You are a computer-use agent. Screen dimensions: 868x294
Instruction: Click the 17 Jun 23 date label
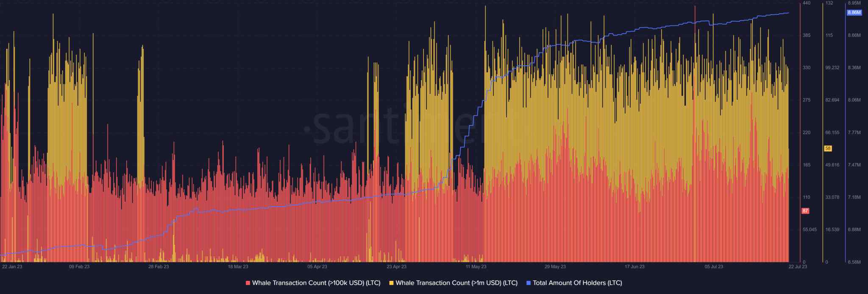click(634, 267)
